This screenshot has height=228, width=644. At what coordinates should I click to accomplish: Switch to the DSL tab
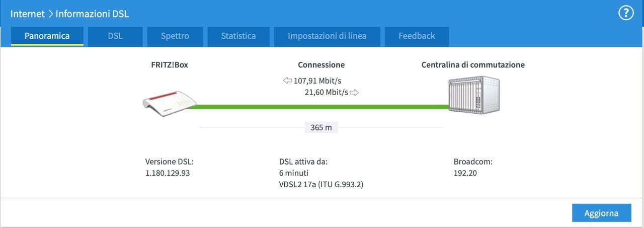[115, 36]
